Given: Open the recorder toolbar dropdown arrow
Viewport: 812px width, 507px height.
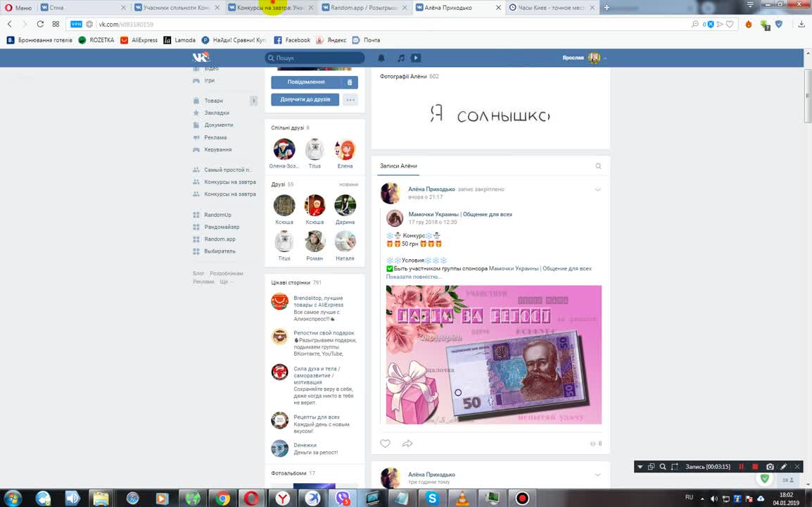Looking at the screenshot, I should coord(640,467).
